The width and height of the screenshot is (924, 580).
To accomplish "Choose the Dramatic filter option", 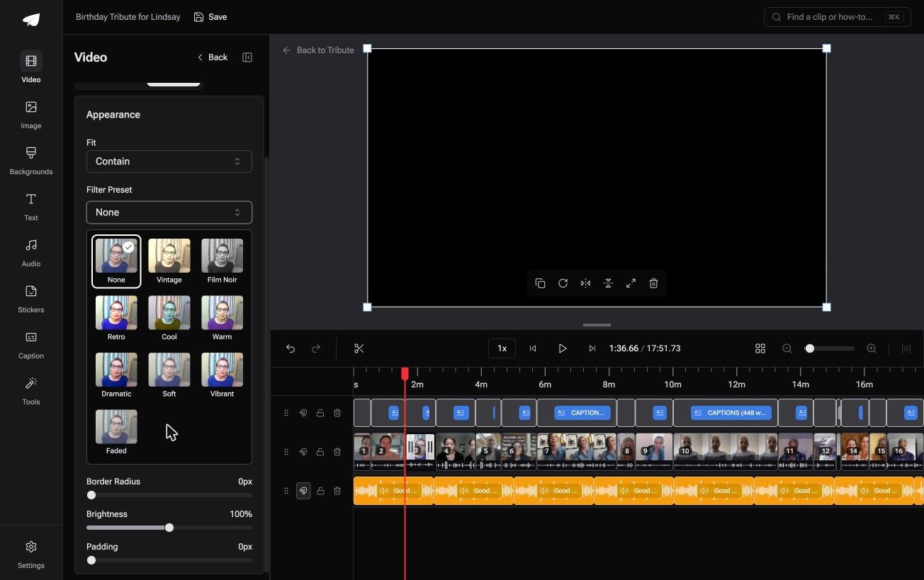I will coord(116,375).
